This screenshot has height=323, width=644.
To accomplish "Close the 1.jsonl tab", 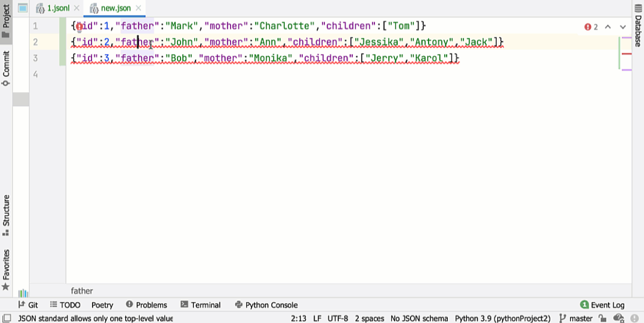I will pyautogui.click(x=76, y=8).
